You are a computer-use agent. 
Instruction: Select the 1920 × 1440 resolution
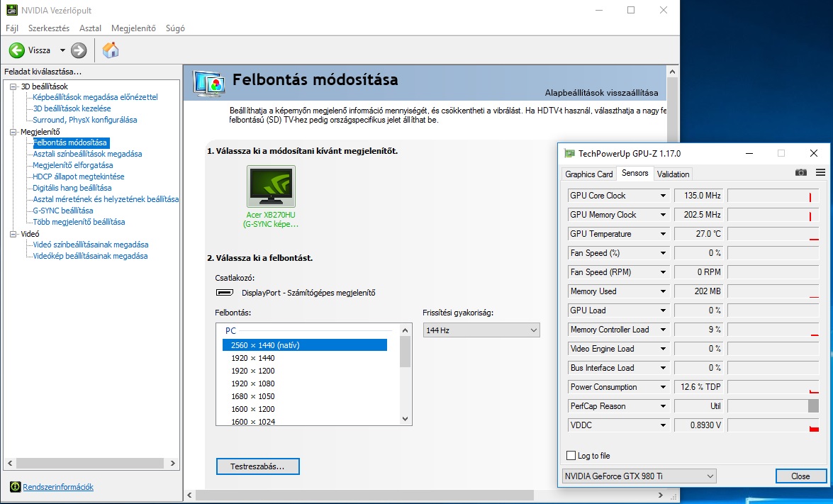253,358
